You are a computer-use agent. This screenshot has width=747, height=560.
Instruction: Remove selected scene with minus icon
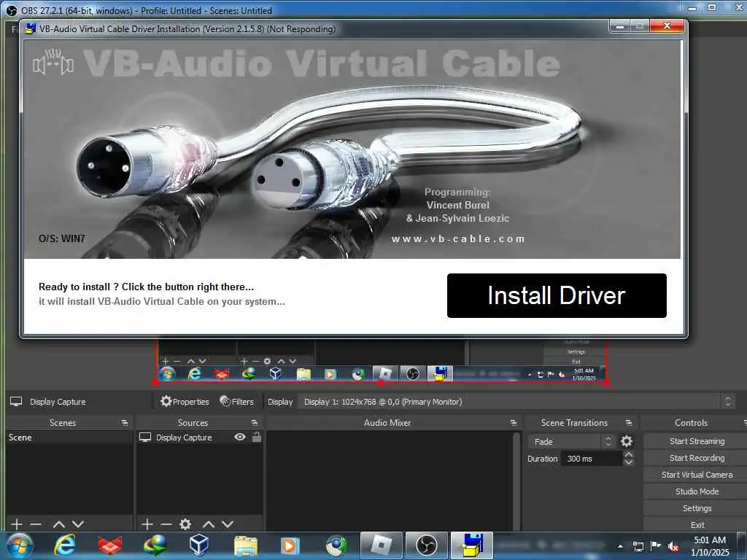(36, 524)
